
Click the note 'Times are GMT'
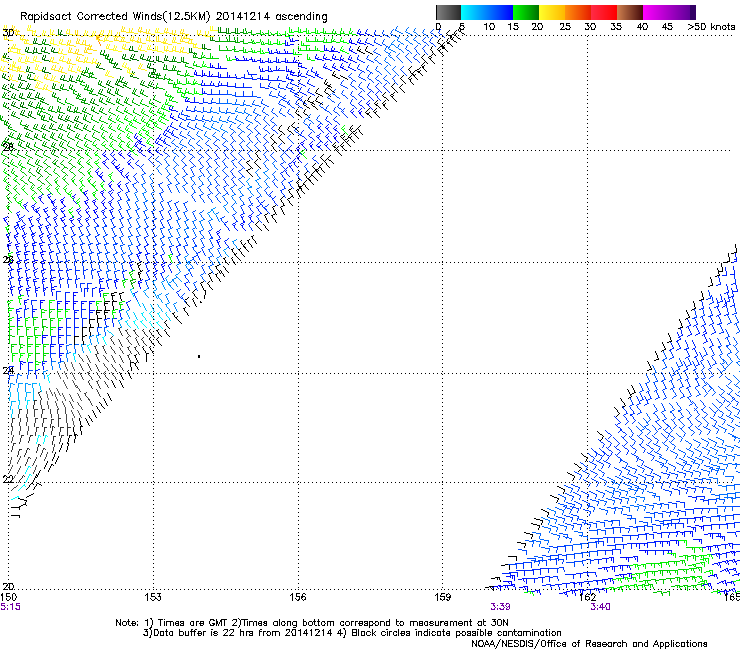pyautogui.click(x=192, y=623)
